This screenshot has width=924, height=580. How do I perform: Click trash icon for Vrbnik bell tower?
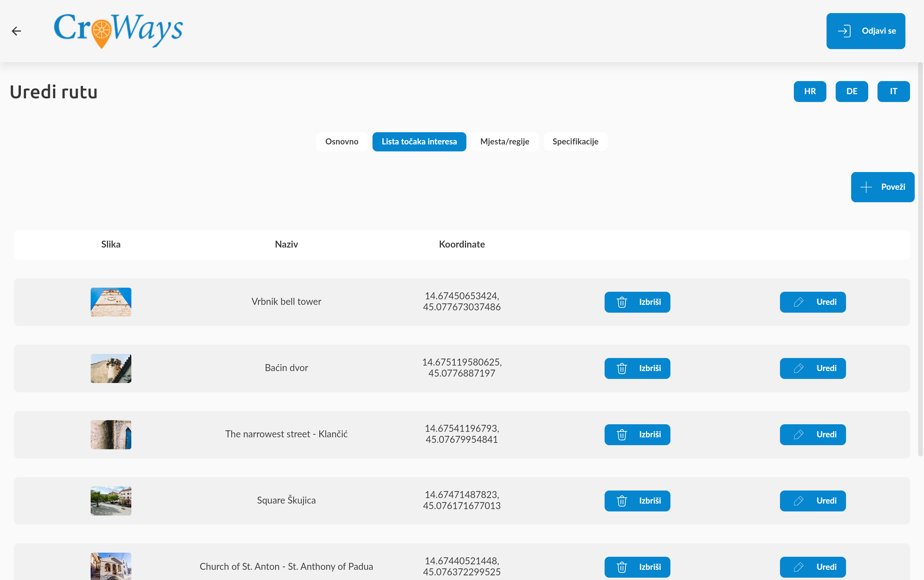coord(621,302)
